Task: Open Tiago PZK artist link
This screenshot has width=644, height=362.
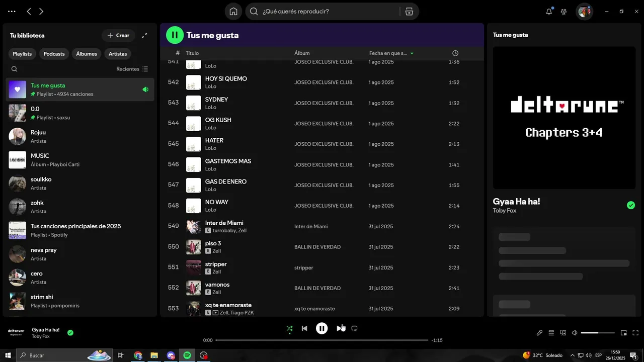Action: (x=243, y=313)
